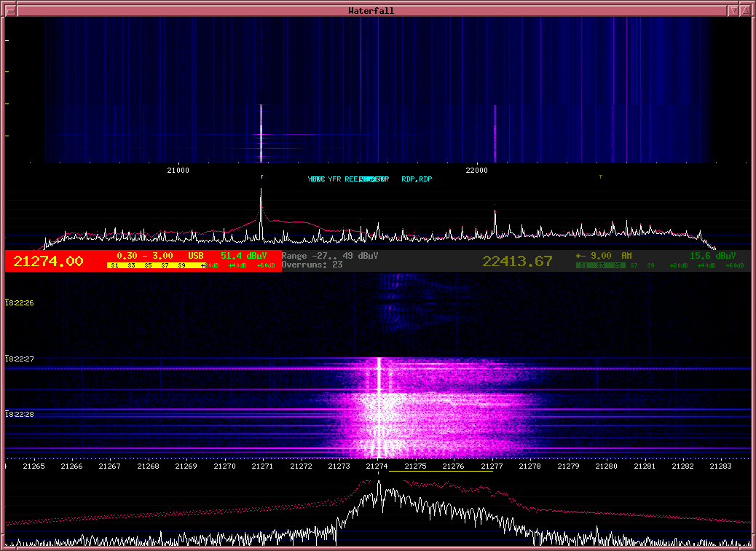
Task: Click the YFR station label
Action: pos(334,179)
